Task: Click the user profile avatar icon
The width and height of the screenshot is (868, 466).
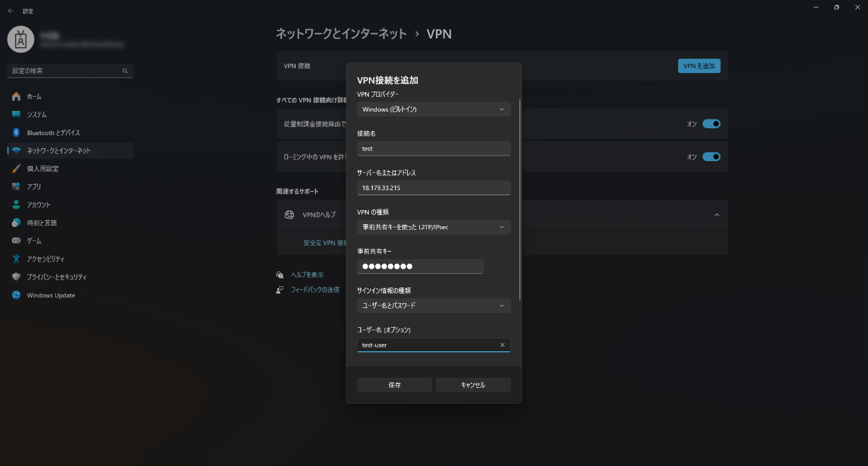Action: (x=21, y=40)
